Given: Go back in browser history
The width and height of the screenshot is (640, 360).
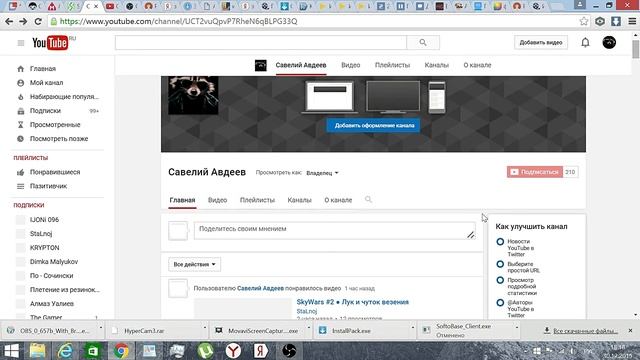Looking at the screenshot, I should tap(9, 21).
